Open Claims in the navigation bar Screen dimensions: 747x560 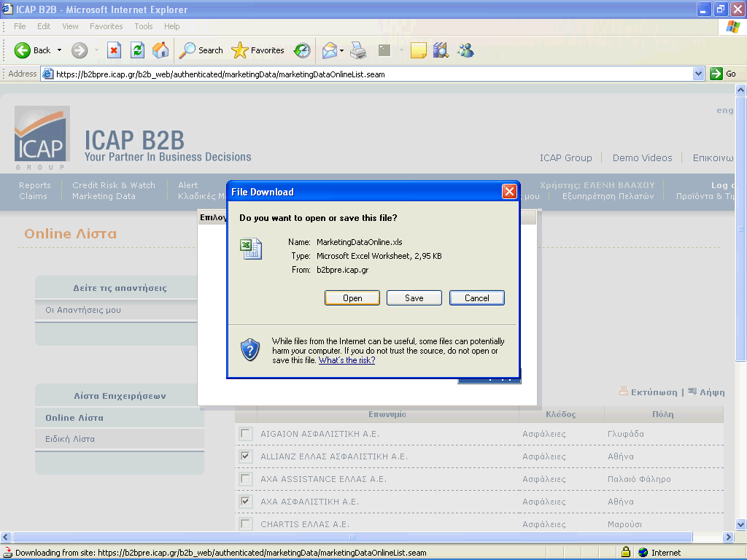pos(33,196)
